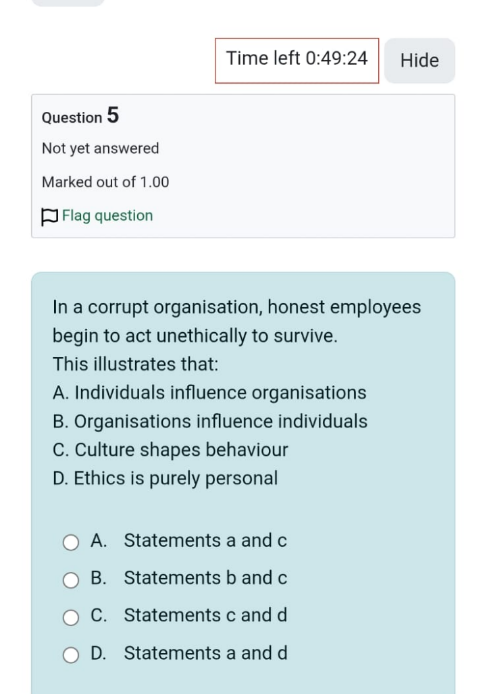Viewport: 481px width, 694px height.
Task: Click the Question 5 heading
Action: [80, 116]
